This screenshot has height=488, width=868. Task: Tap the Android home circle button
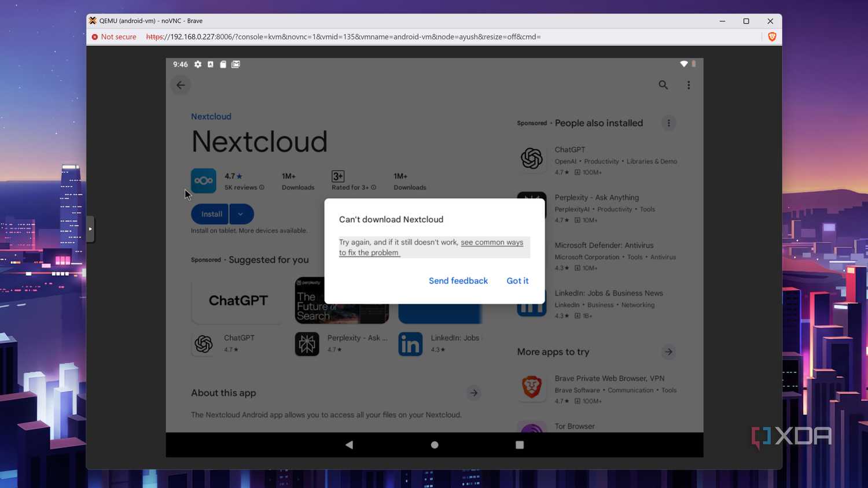point(435,445)
